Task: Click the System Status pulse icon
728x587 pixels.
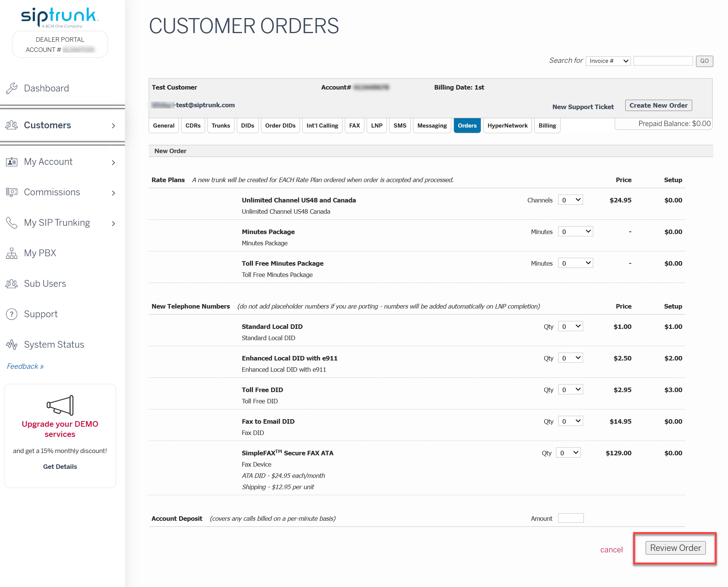Action: (12, 345)
